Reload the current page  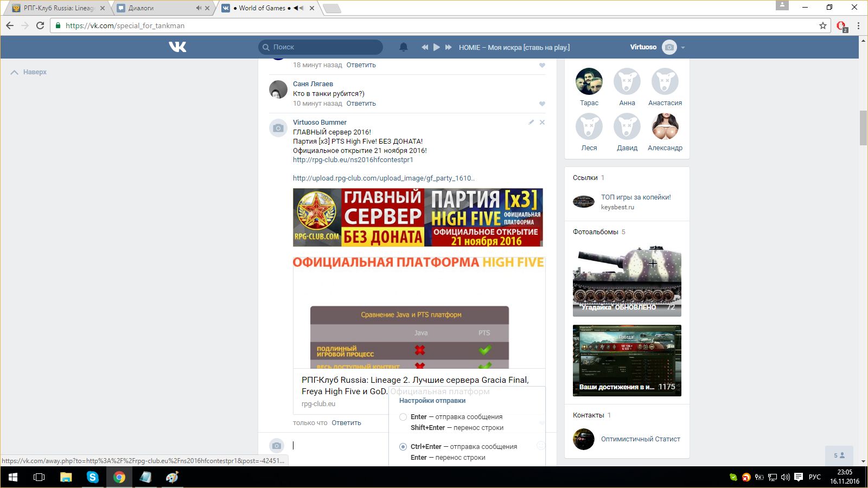point(40,25)
